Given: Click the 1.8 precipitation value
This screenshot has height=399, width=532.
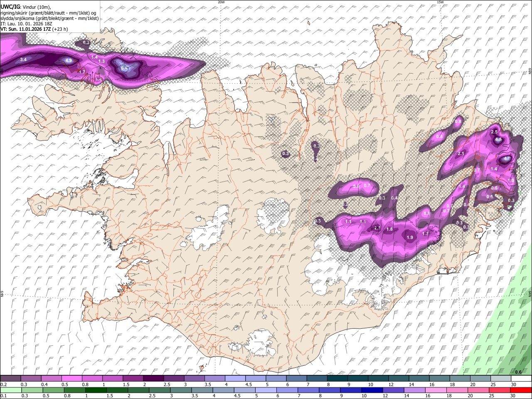Looking at the screenshot, I should pyautogui.click(x=389, y=229).
